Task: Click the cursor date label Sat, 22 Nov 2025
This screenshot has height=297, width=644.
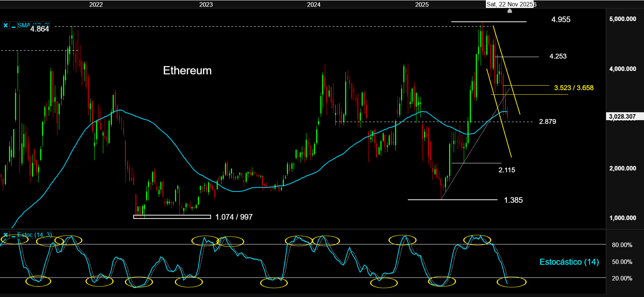Action: coord(510,4)
